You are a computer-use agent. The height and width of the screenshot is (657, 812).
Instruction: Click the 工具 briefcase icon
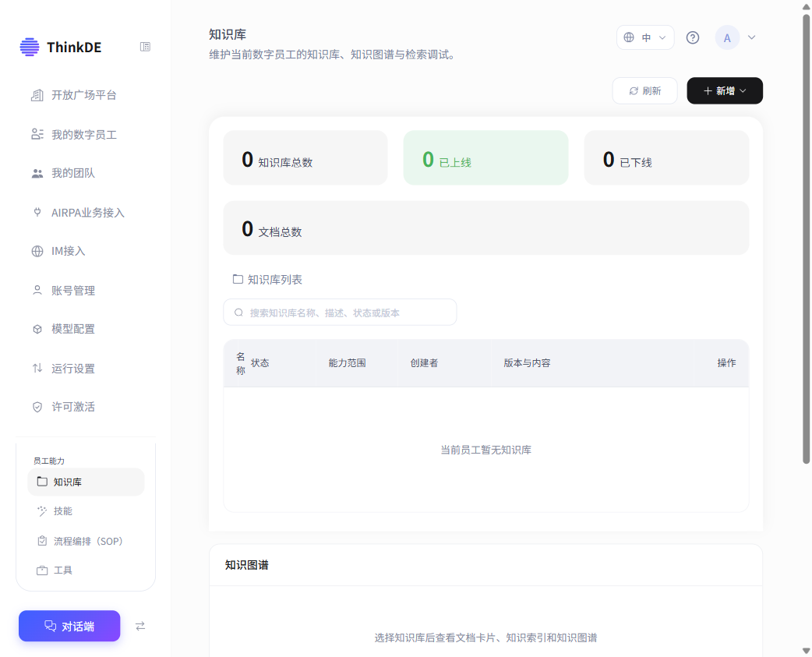tap(42, 570)
